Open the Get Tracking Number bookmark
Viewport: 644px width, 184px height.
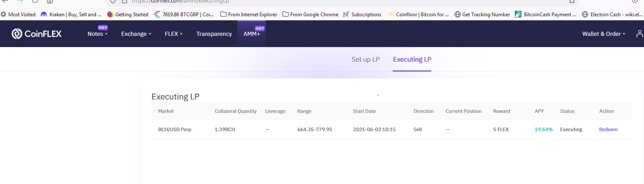pos(482,14)
